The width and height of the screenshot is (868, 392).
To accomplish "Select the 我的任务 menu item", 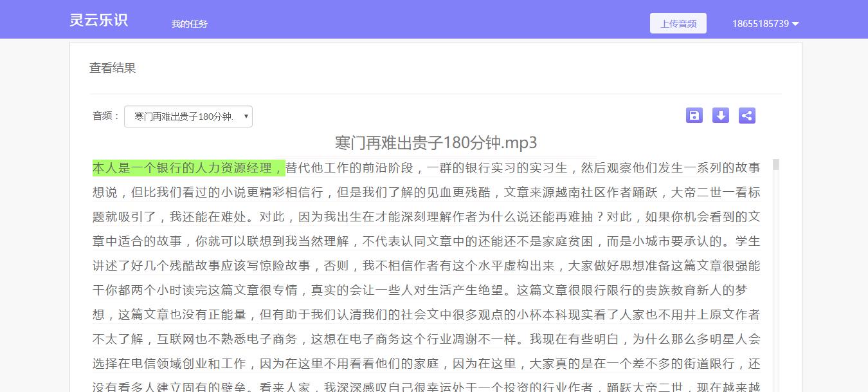I will (x=190, y=23).
